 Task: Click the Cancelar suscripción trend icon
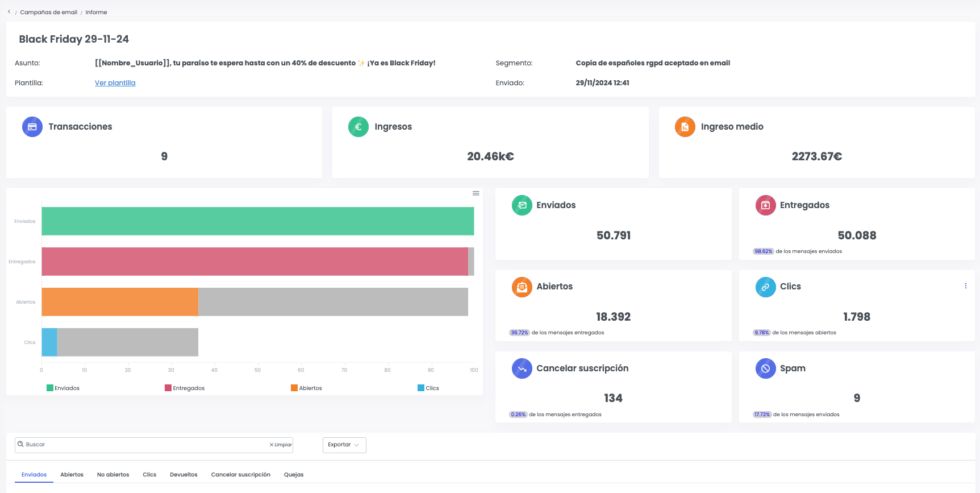click(522, 368)
